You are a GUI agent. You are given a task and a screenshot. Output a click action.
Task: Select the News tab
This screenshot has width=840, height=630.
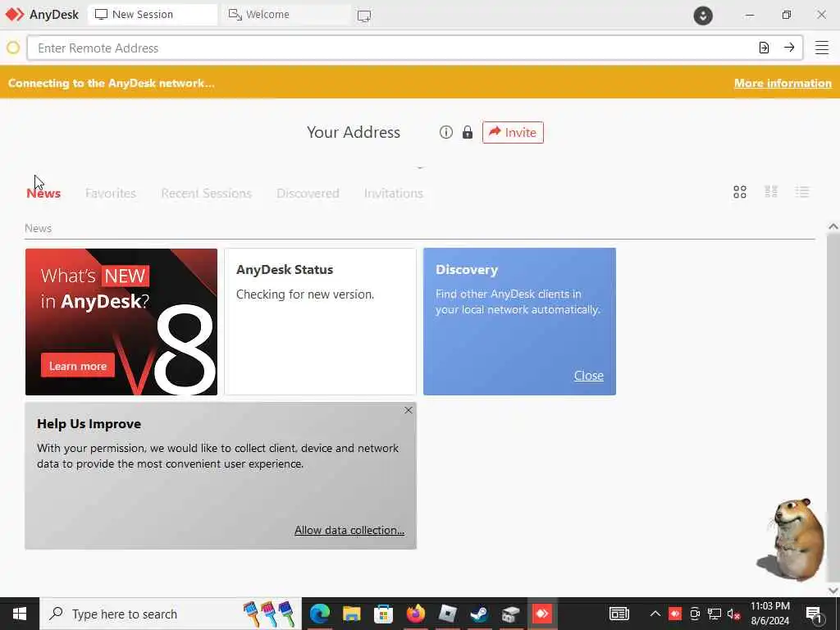(x=43, y=194)
